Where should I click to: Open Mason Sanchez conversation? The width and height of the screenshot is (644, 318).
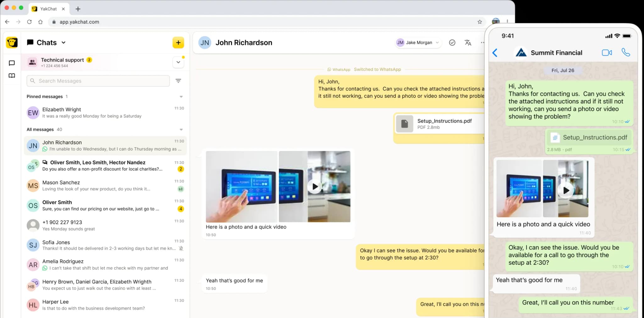pyautogui.click(x=105, y=186)
